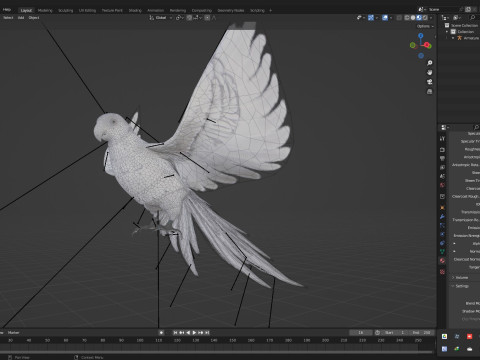
Task: Open the Tool properties tab icon
Action: click(x=442, y=138)
